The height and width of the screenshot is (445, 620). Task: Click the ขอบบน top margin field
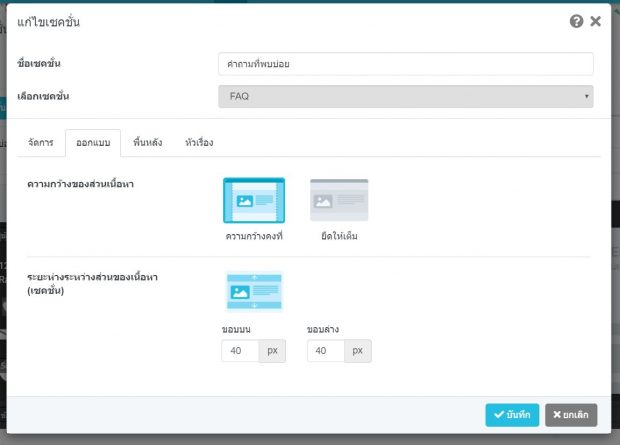[x=240, y=351]
